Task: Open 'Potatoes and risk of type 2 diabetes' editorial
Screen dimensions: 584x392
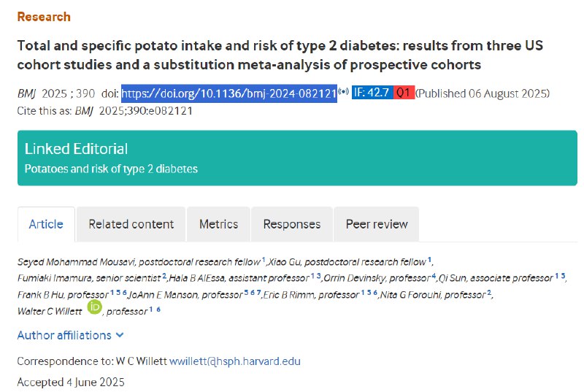Action: pyautogui.click(x=111, y=169)
